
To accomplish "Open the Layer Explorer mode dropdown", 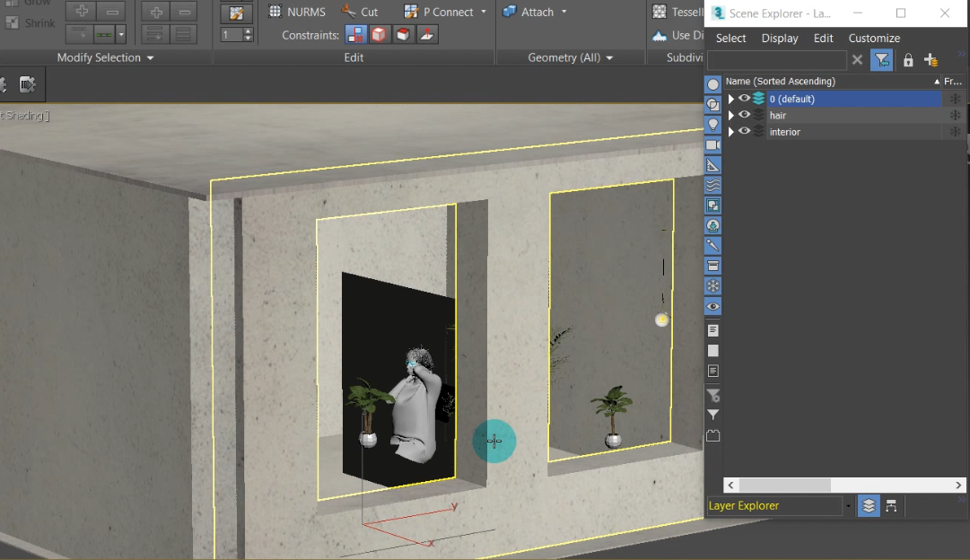I will click(x=848, y=506).
